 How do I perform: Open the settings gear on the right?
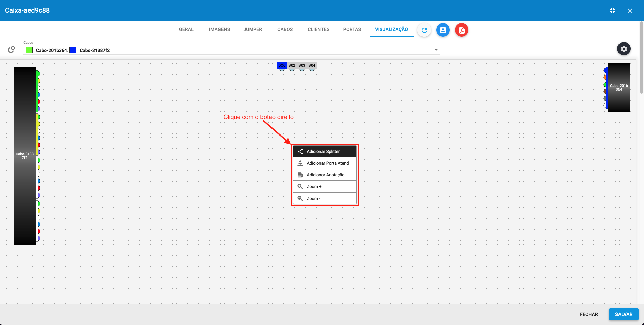point(624,49)
